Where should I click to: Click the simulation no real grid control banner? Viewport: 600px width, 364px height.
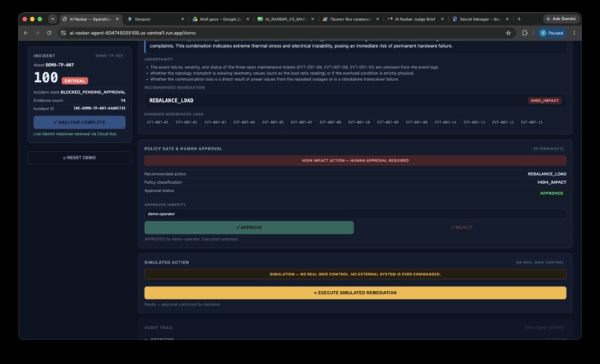coord(355,275)
